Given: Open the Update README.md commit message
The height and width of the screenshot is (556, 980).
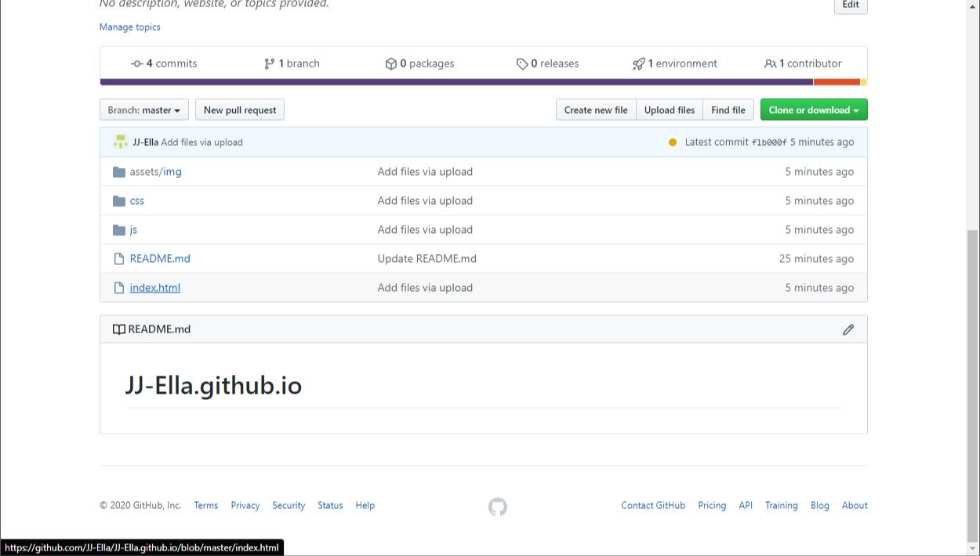Looking at the screenshot, I should point(427,259).
